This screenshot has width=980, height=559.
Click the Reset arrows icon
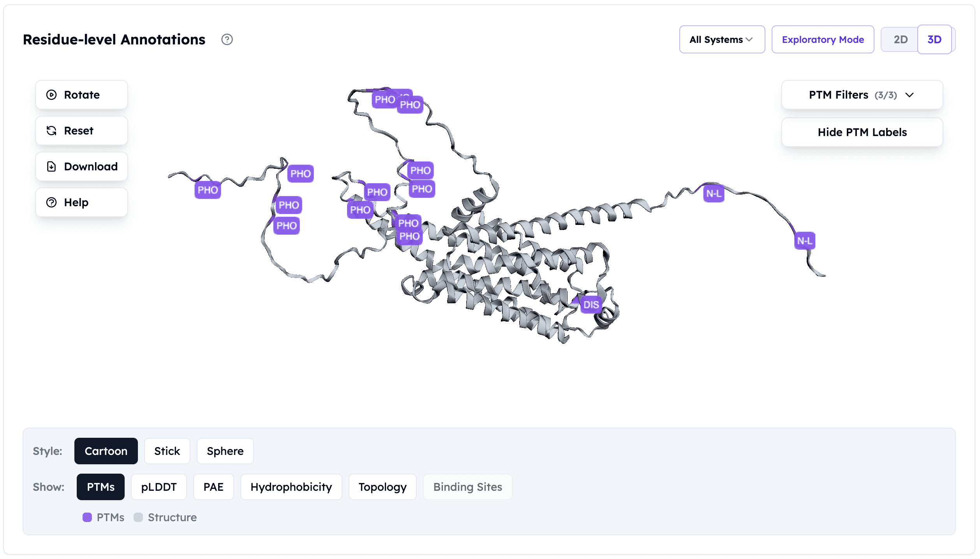(x=51, y=131)
